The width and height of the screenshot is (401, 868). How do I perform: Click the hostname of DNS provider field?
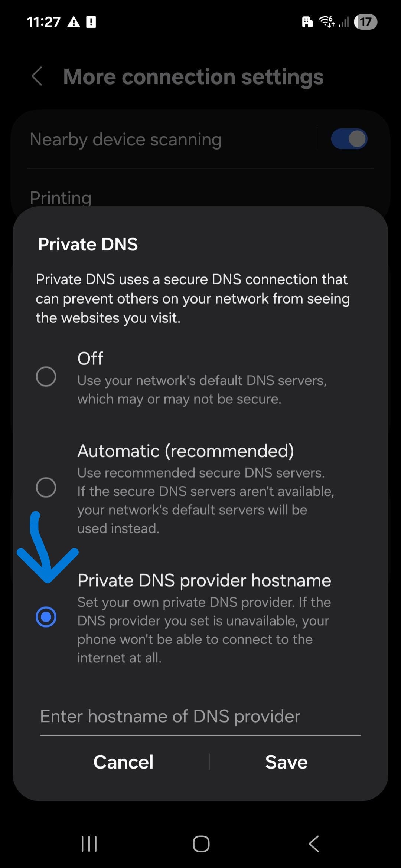click(x=200, y=717)
